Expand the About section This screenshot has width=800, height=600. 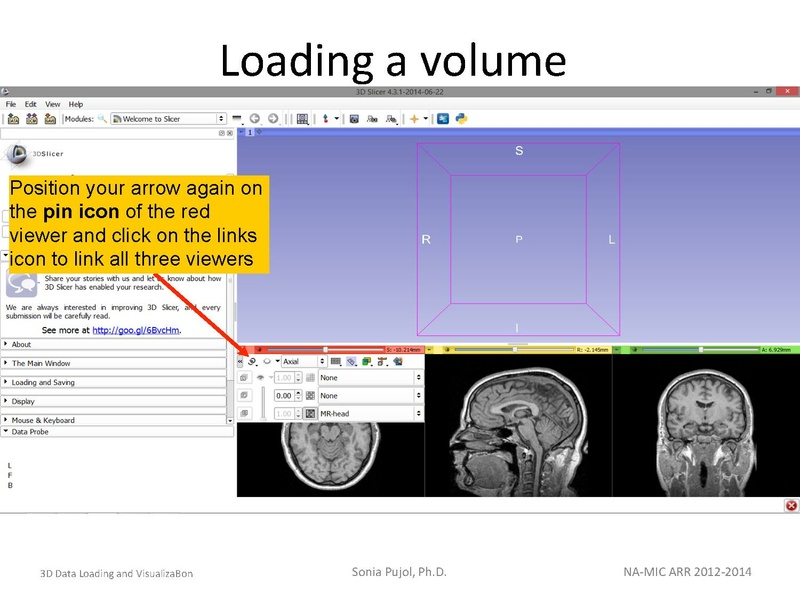[114, 344]
